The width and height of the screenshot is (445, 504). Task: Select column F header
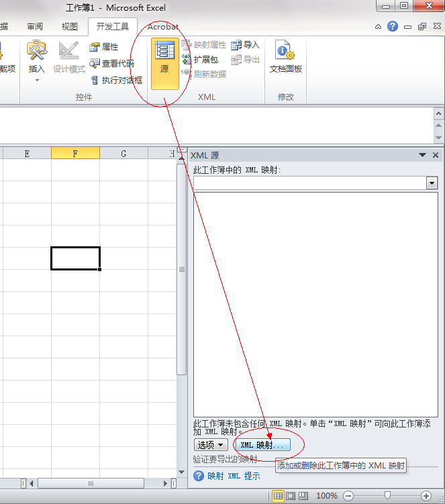pos(75,153)
